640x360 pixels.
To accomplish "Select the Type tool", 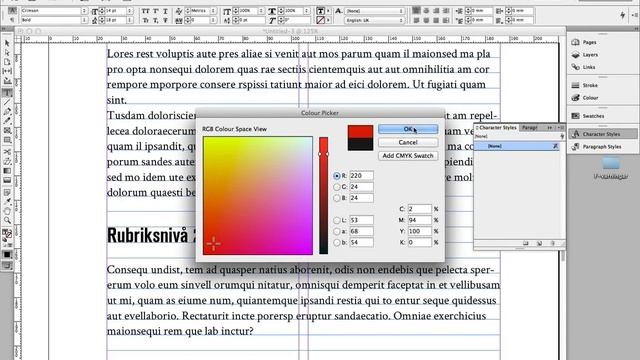I will pyautogui.click(x=7, y=93).
